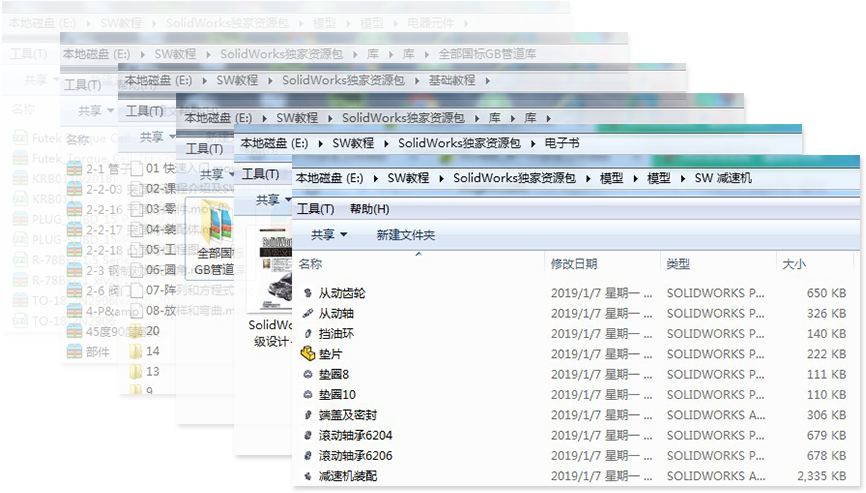Click the 新建文件夹 button
Viewport: 866px width, 493px height.
(x=405, y=235)
